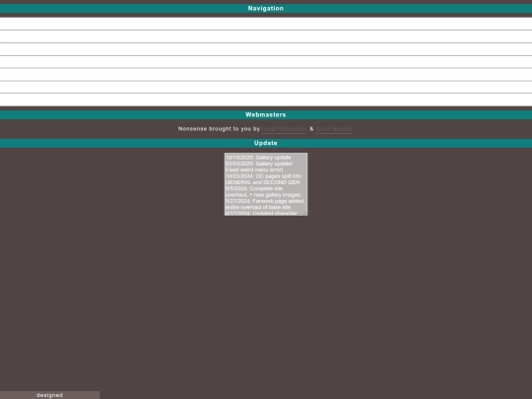Click the Navigation section heading
Image resolution: width=532 pixels, height=399 pixels.
pyautogui.click(x=266, y=9)
